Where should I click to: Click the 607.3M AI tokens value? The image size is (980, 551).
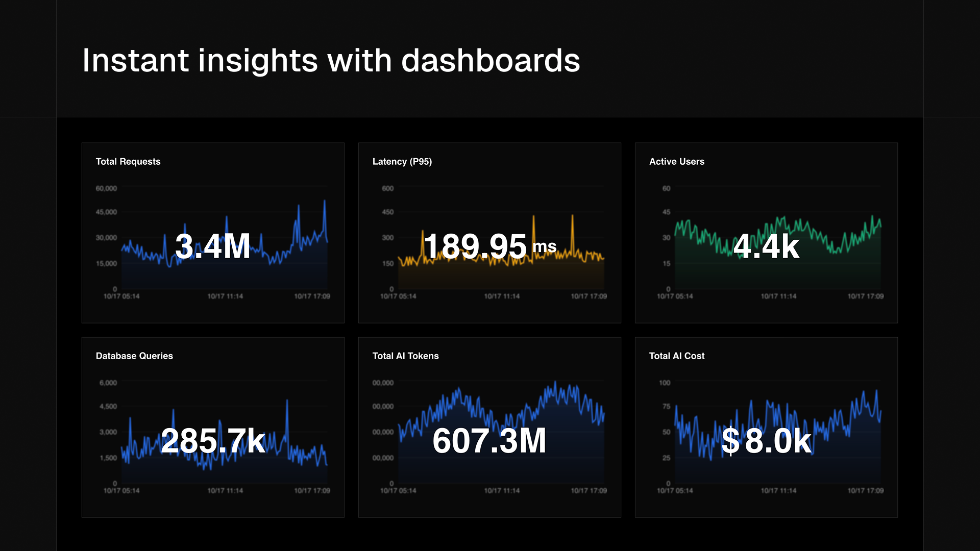tap(489, 441)
